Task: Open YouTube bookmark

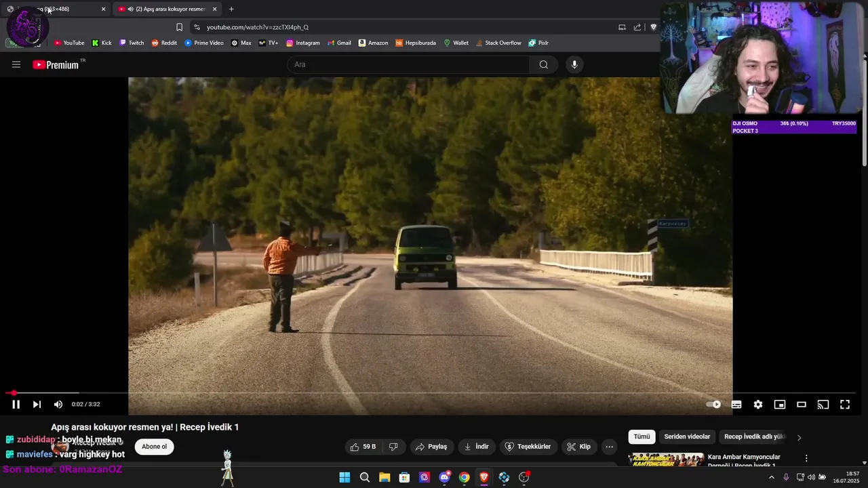Action: click(x=69, y=43)
